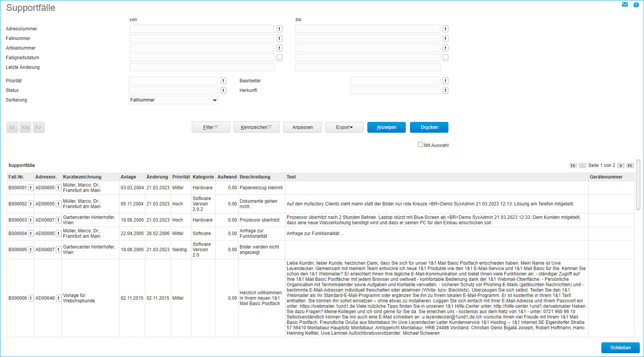The width and height of the screenshot is (644, 357).
Task: Open the help chat icon
Action: coord(636,5)
